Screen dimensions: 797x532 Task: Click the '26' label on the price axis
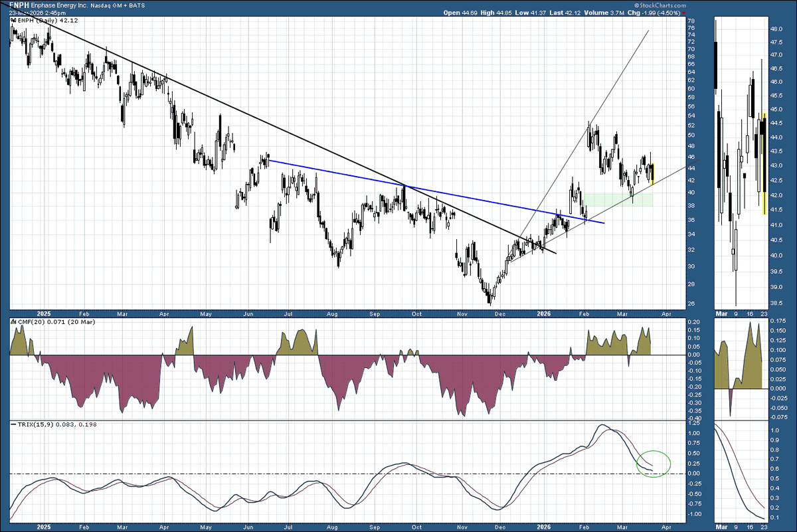(691, 304)
